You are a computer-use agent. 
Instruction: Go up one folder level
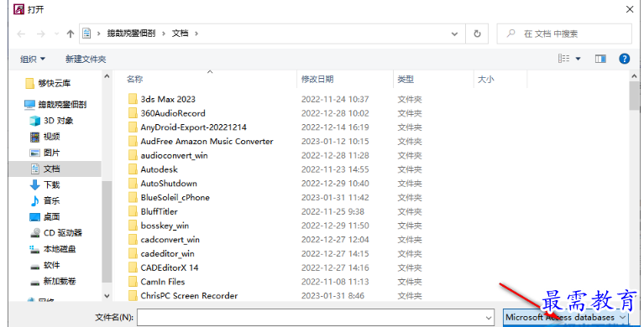point(71,34)
